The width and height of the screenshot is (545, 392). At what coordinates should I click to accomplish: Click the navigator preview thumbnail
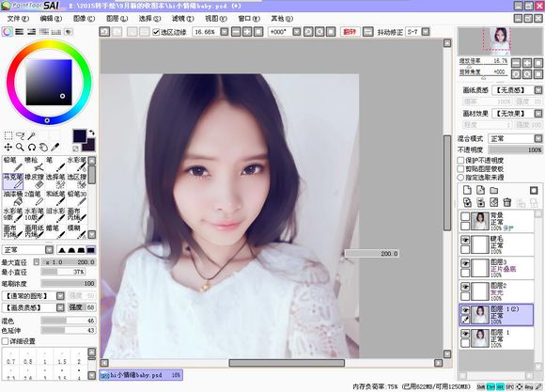coord(500,41)
